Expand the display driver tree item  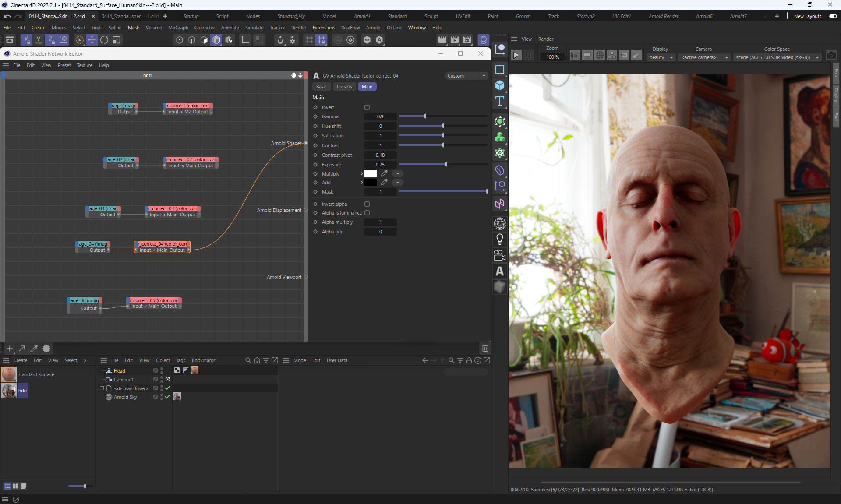(102, 388)
